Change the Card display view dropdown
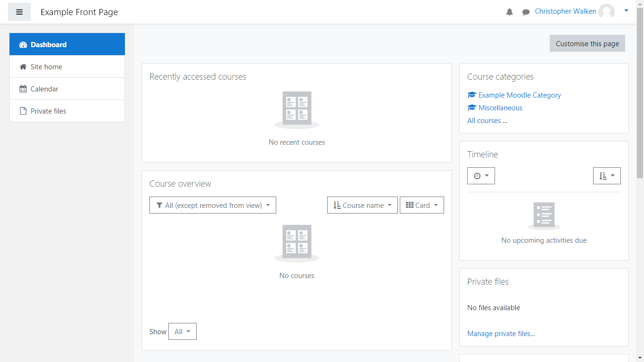Viewport: 644px width, 362px height. (421, 205)
